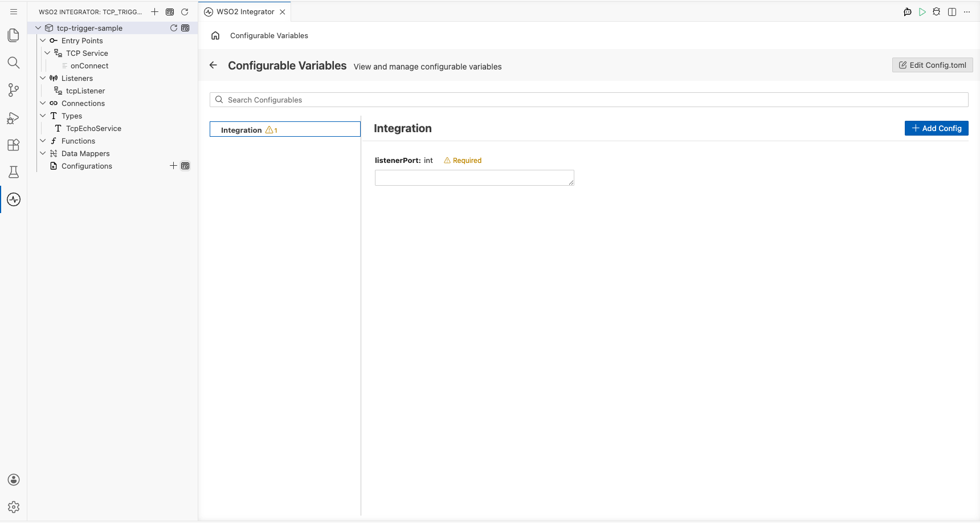Open onConnect in the tree

coord(89,66)
